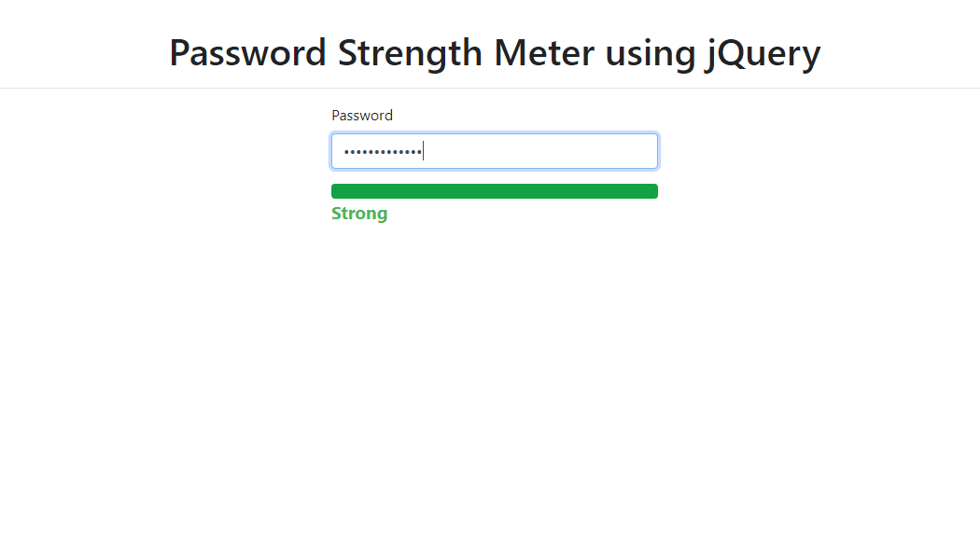
Task: Click the left end of the green strength bar
Action: pyautogui.click(x=337, y=191)
